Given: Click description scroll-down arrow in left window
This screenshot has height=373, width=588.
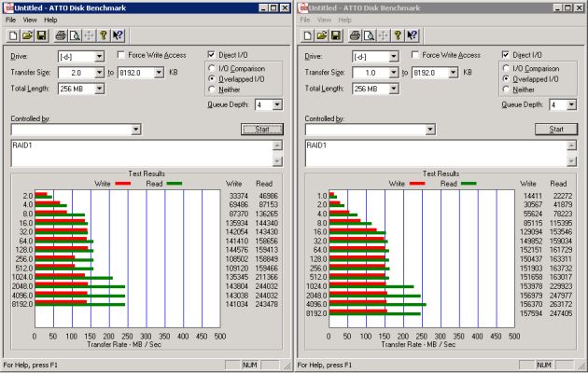Looking at the screenshot, I should 277,161.
